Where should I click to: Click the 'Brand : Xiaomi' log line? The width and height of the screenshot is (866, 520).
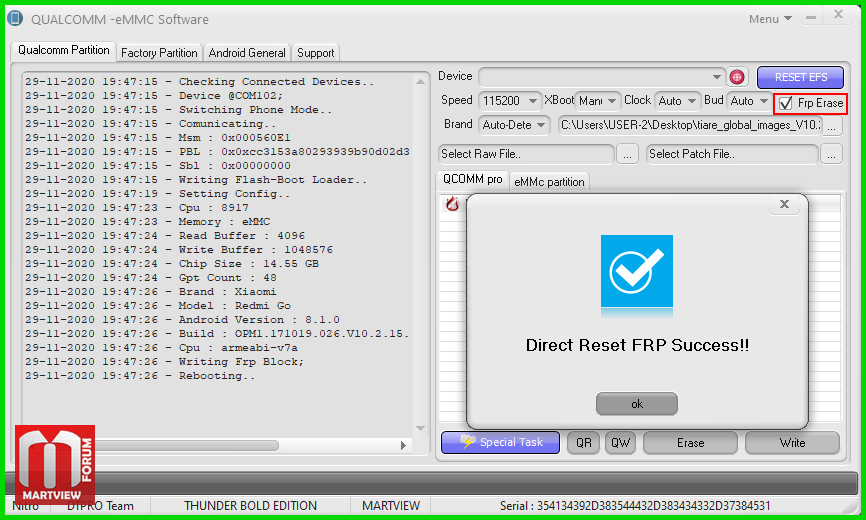(x=151, y=291)
